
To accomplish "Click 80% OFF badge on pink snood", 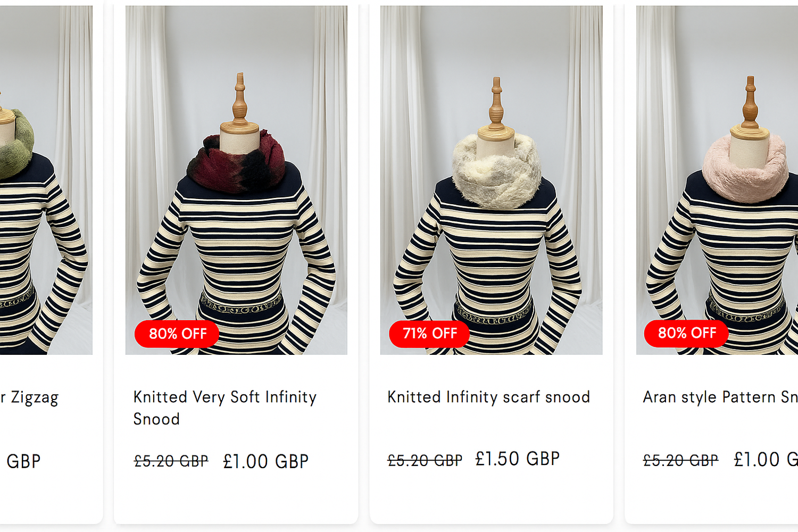I will pos(686,334).
